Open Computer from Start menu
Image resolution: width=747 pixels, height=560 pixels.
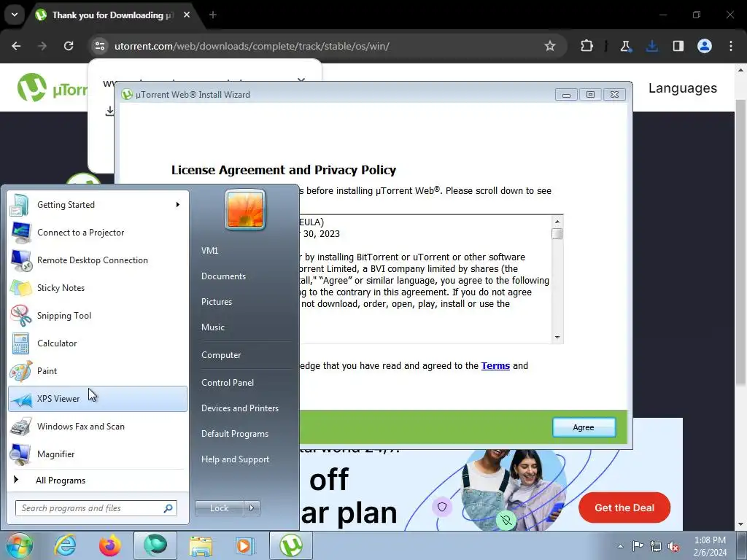(x=221, y=355)
